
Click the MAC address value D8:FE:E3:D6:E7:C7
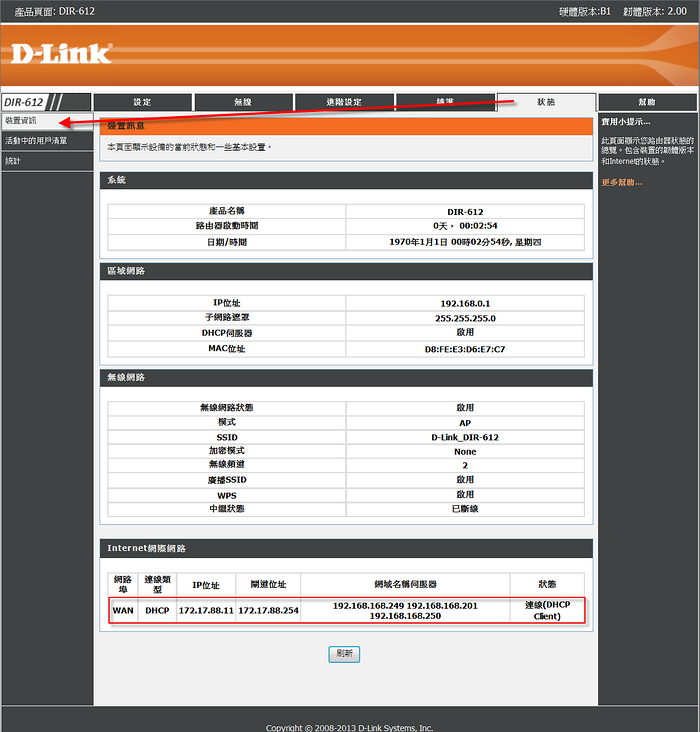465,349
